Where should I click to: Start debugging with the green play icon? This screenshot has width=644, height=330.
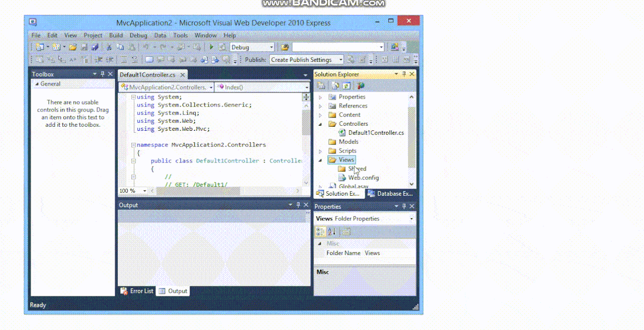point(211,47)
